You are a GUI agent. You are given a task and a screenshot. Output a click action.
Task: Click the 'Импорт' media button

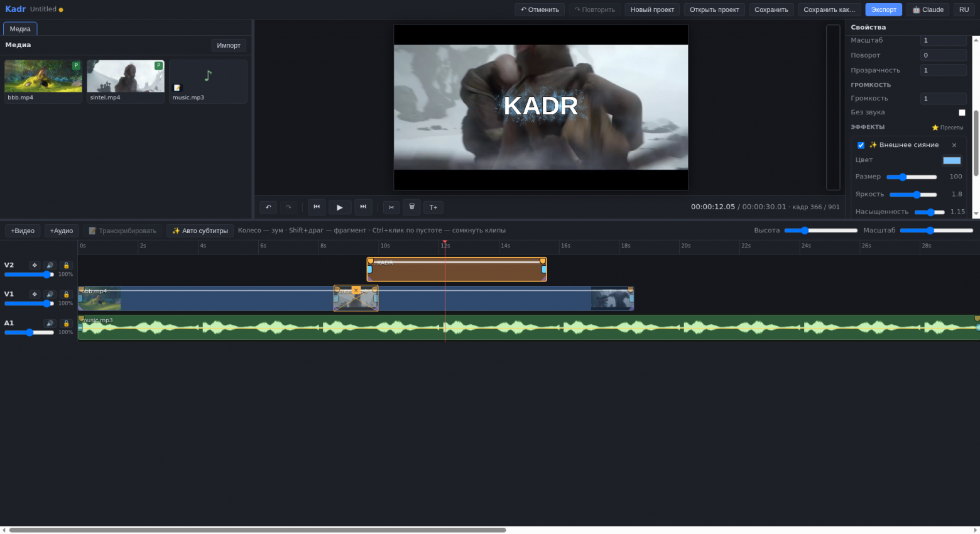[x=229, y=45]
